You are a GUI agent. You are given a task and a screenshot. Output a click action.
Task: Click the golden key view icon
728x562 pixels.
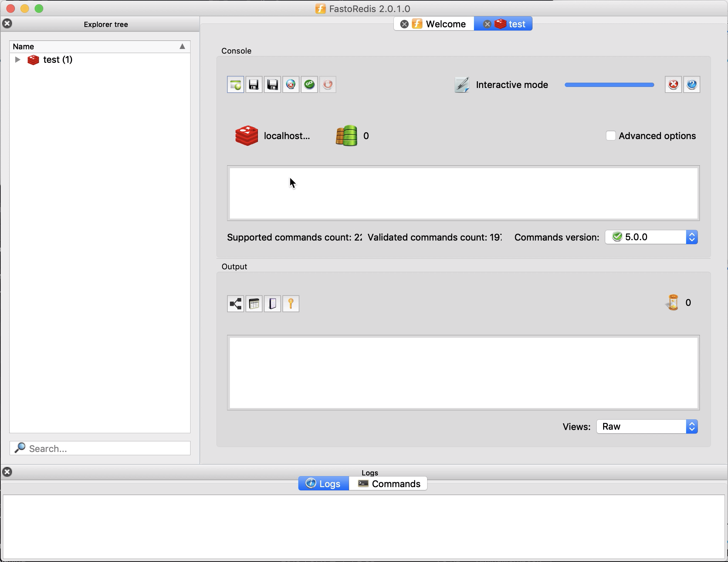tap(291, 304)
